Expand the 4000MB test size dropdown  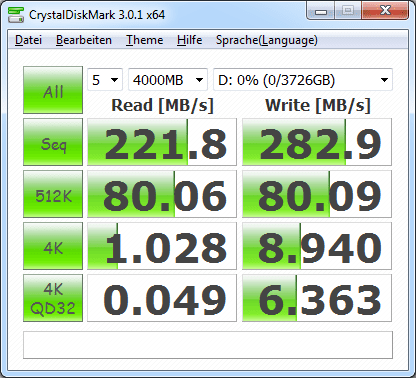point(168,80)
